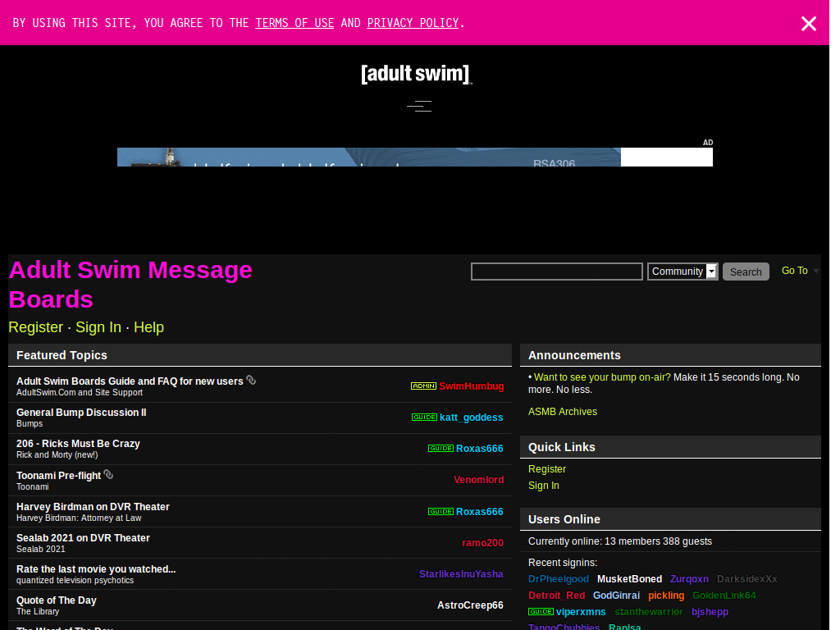This screenshot has height=630, width=840.
Task: Dismiss the cookie consent banner
Action: coord(809,23)
